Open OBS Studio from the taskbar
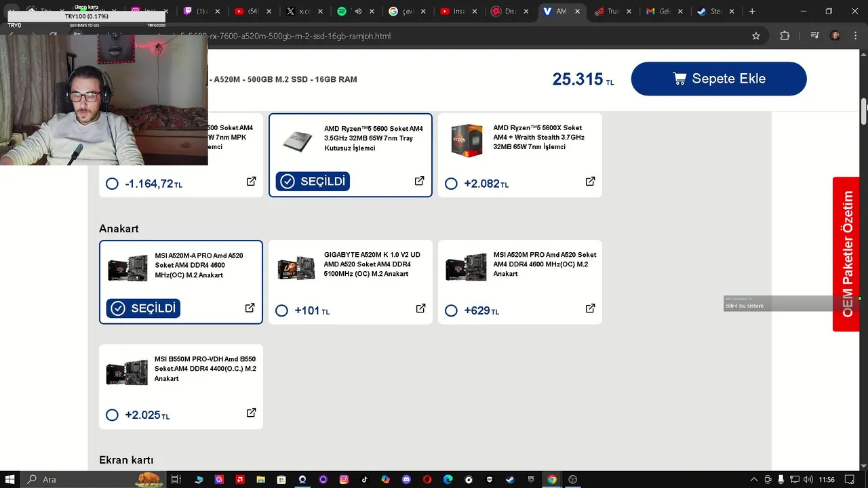Image resolution: width=868 pixels, height=488 pixels. [573, 479]
